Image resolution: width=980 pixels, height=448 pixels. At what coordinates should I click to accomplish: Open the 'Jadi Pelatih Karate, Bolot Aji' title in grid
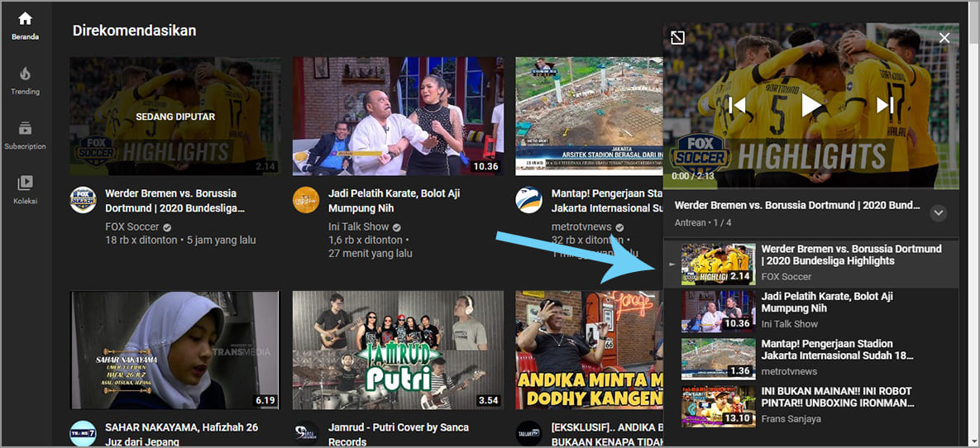pos(395,201)
